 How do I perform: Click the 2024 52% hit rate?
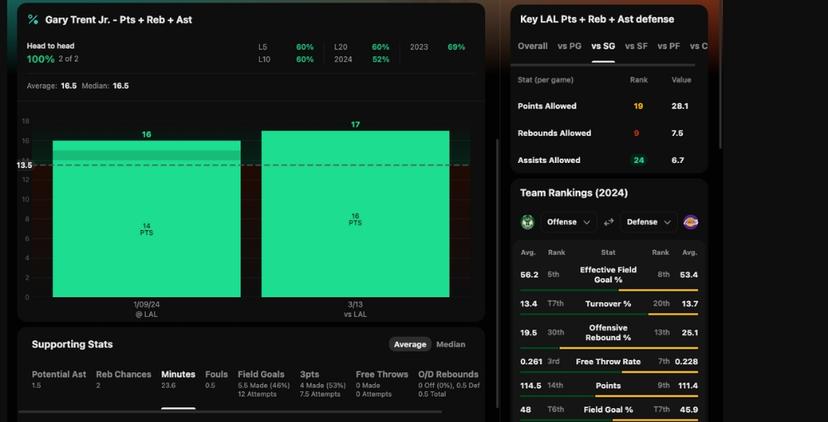click(362, 59)
